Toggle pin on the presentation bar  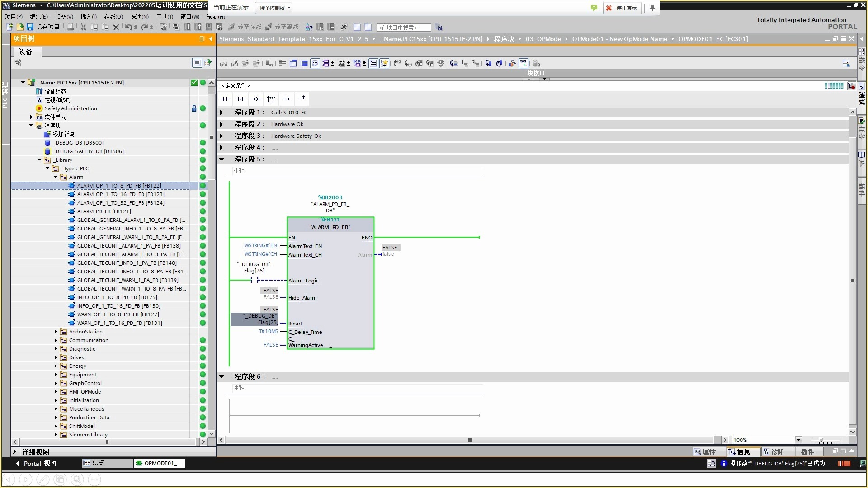pos(652,8)
